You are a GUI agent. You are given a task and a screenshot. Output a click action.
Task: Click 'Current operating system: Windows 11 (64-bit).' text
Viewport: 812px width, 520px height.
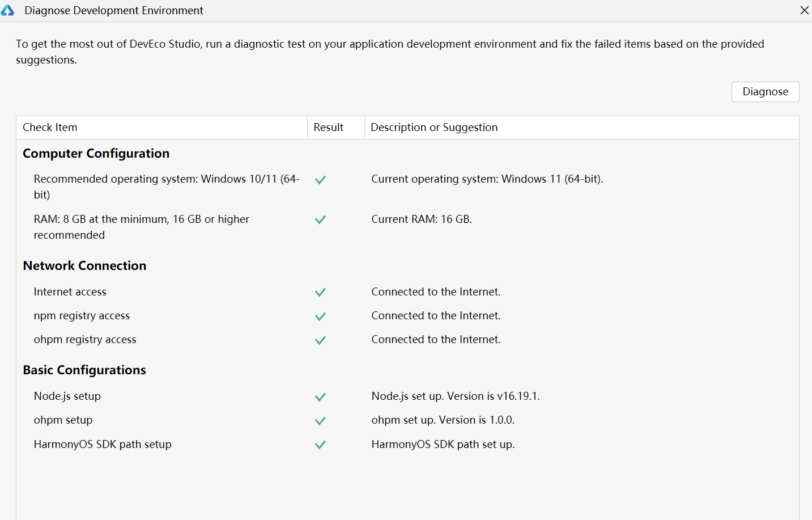pos(487,179)
